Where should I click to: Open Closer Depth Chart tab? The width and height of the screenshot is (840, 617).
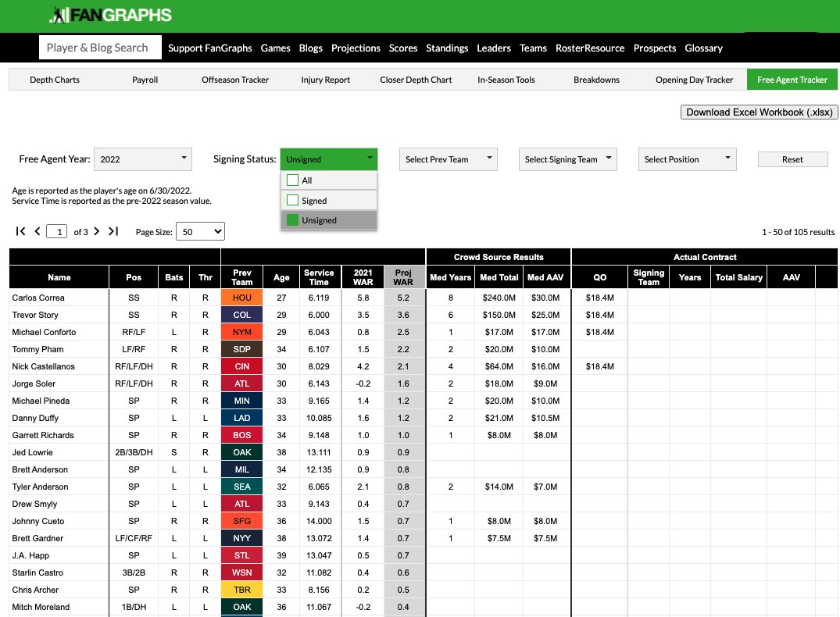pyautogui.click(x=416, y=79)
